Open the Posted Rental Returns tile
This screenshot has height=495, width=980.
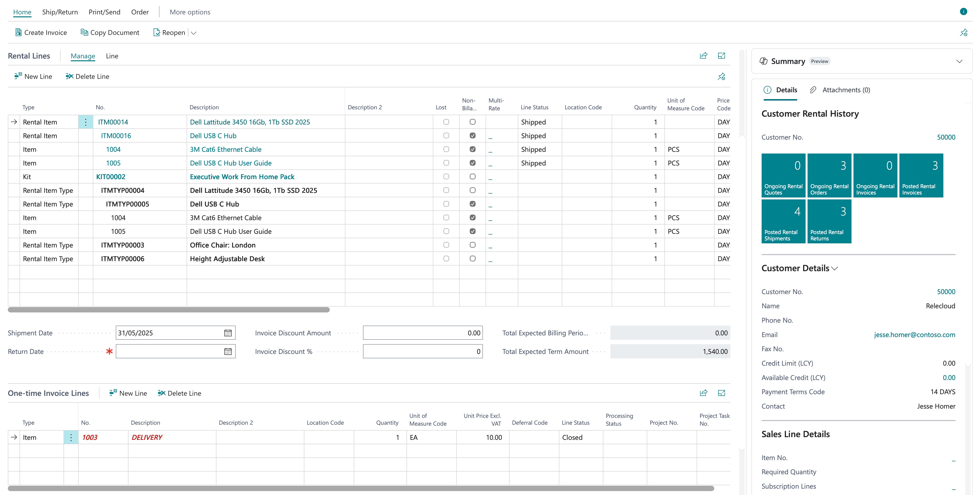[x=829, y=221]
